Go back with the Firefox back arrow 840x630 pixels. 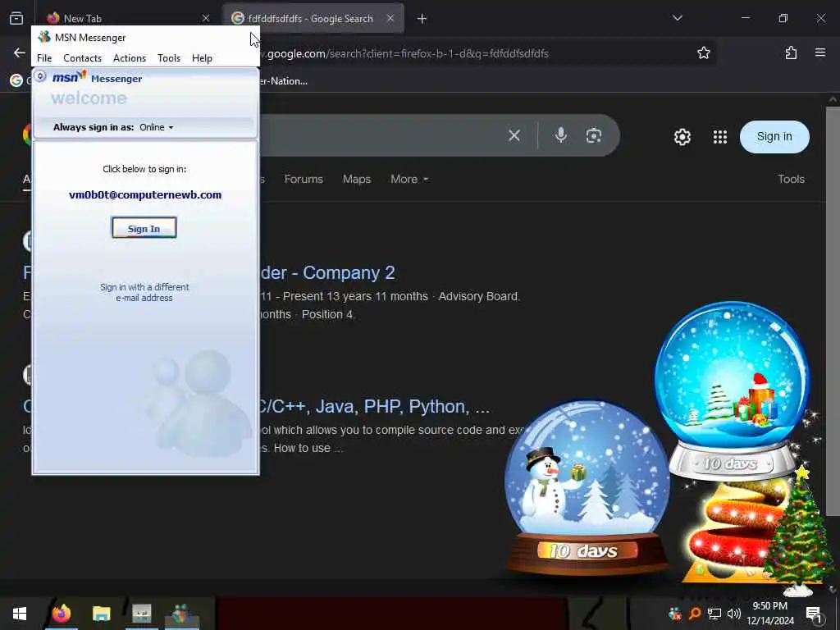(x=20, y=52)
